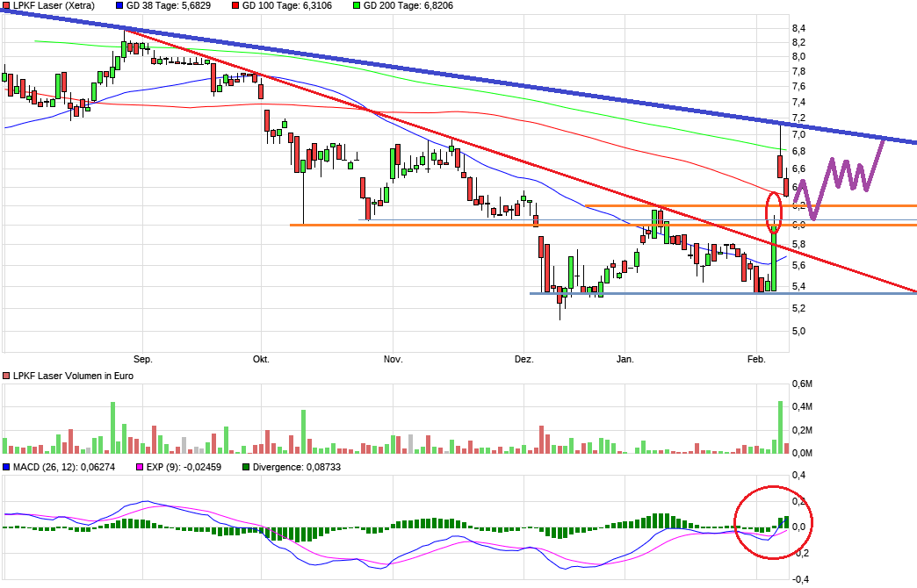The height and width of the screenshot is (588, 917).
Task: Click the 'Feb.' month label on time axis
Action: point(756,360)
